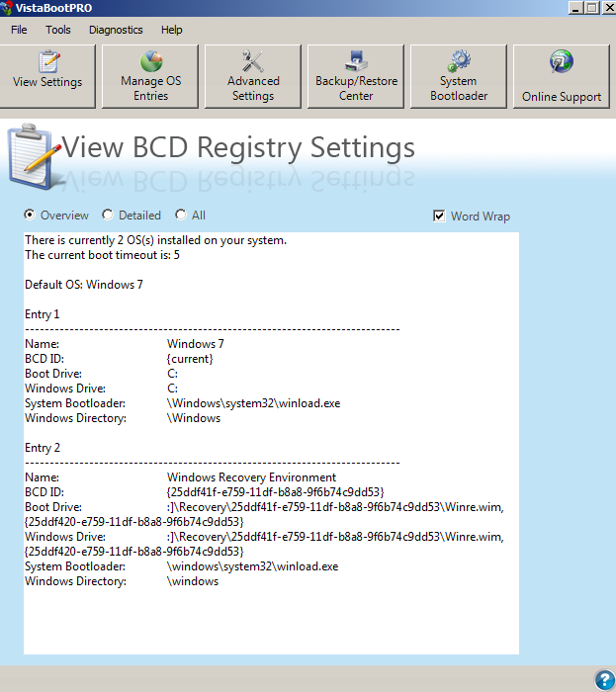Image resolution: width=616 pixels, height=692 pixels.
Task: Click the '\Windows' directory value in Entry 1
Action: click(194, 418)
